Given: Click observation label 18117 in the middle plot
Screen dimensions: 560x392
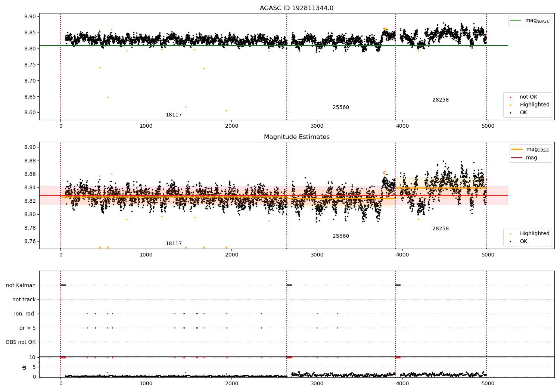Looking at the screenshot, I should click(174, 244).
